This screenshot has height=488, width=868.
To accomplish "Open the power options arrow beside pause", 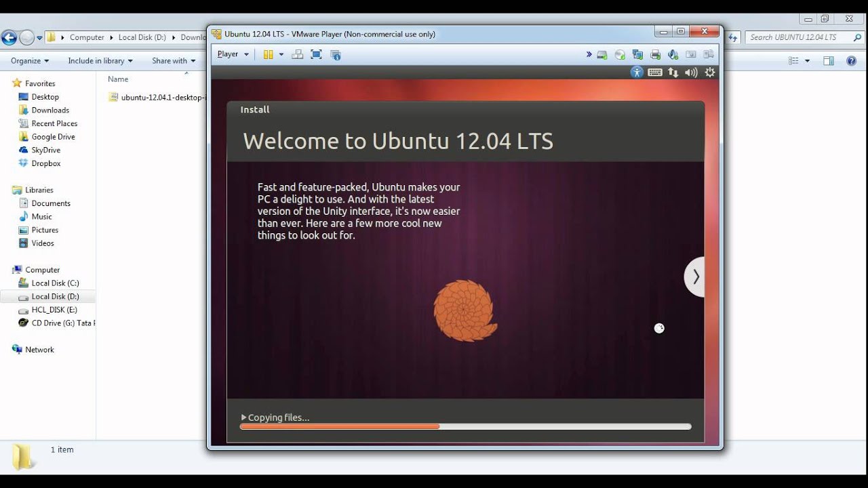I will [281, 54].
